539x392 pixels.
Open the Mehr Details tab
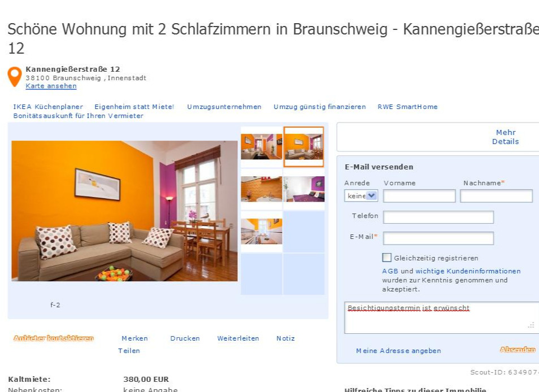click(x=505, y=137)
